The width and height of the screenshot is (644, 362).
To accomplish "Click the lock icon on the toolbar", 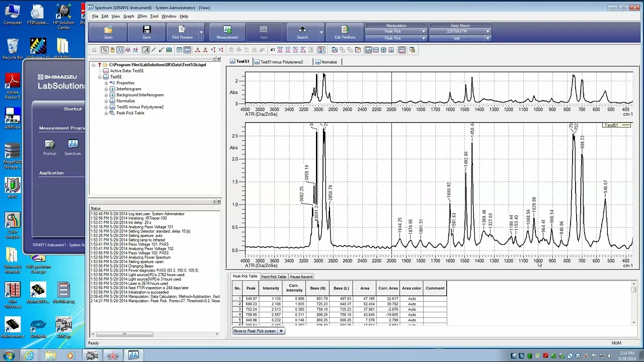I will pos(412,50).
